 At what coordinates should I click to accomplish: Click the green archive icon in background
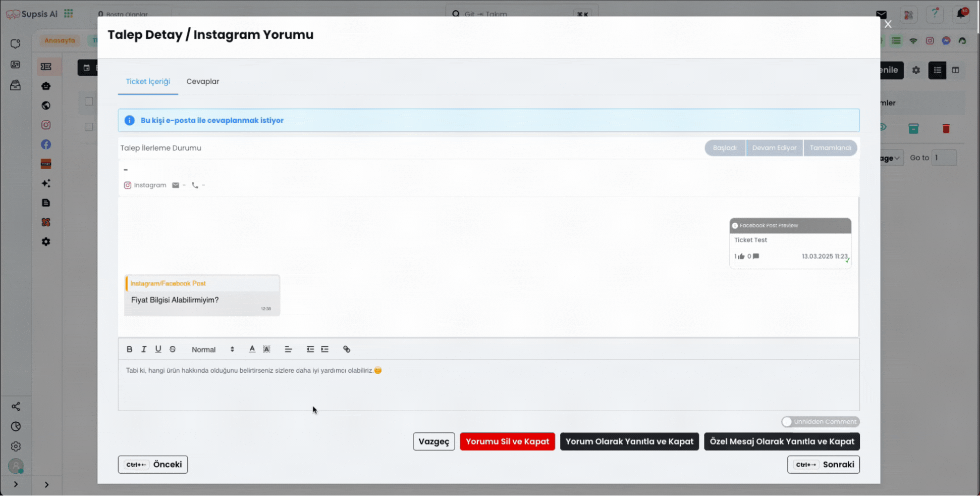pos(913,129)
